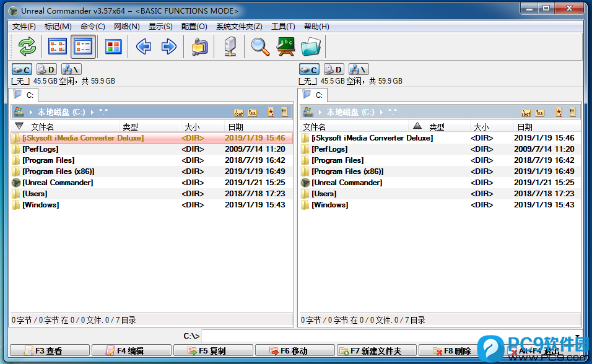The image size is (592, 364).
Task: Go forward with the blue right arrow
Action: tap(168, 47)
